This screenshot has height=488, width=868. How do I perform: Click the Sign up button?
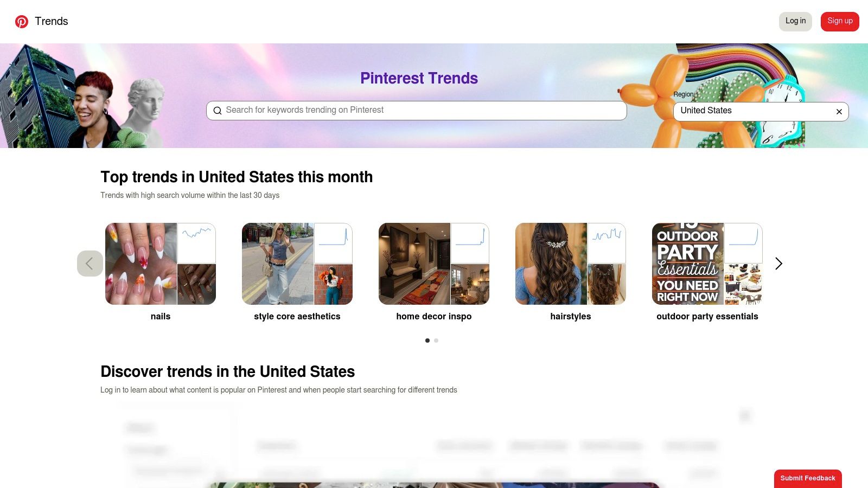click(840, 21)
